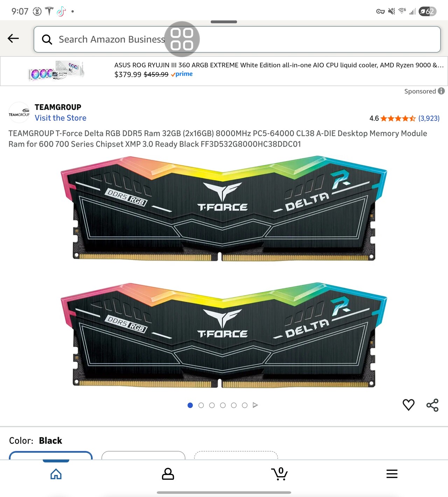Open the account profile icon
The image size is (448, 497).
(x=168, y=474)
